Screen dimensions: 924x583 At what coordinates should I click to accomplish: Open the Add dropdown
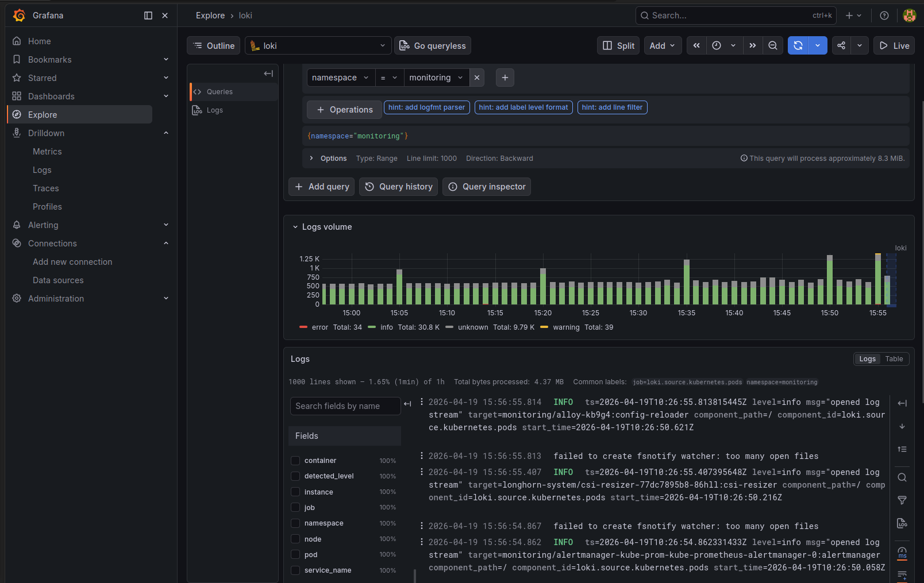(663, 45)
